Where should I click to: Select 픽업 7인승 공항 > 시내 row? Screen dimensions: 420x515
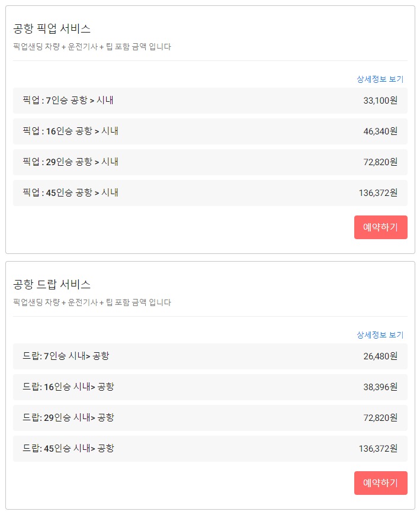[210, 101]
